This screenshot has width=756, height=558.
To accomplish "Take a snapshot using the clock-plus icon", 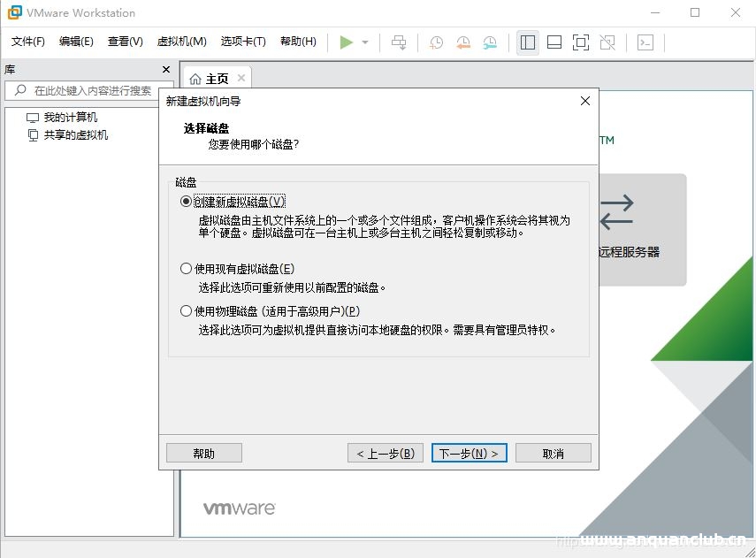I will [x=435, y=42].
